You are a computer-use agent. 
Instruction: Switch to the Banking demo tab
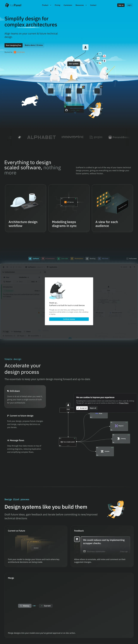(x=91, y=258)
